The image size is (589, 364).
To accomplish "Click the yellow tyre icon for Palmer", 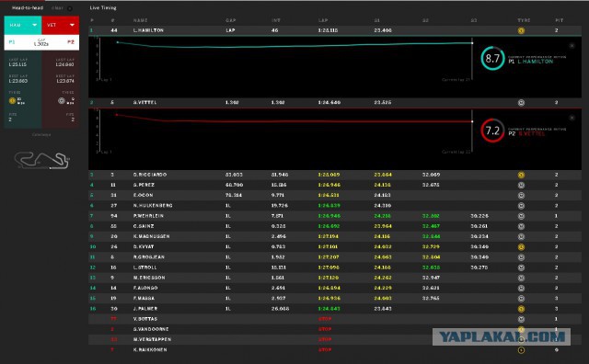I will 521,309.
